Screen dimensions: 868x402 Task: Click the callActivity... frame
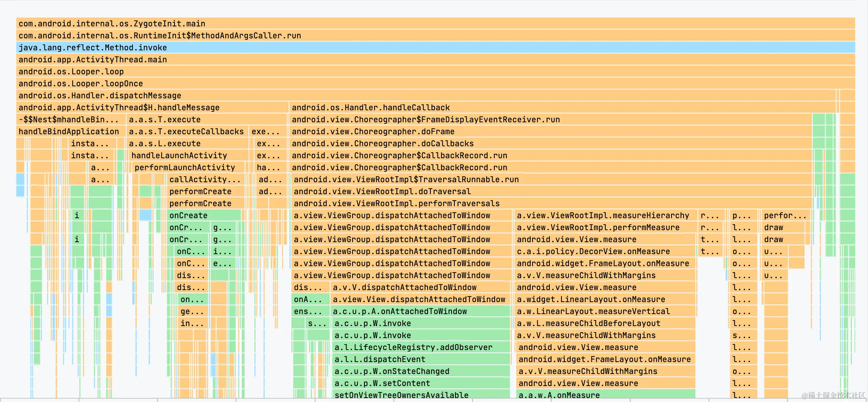click(205, 179)
